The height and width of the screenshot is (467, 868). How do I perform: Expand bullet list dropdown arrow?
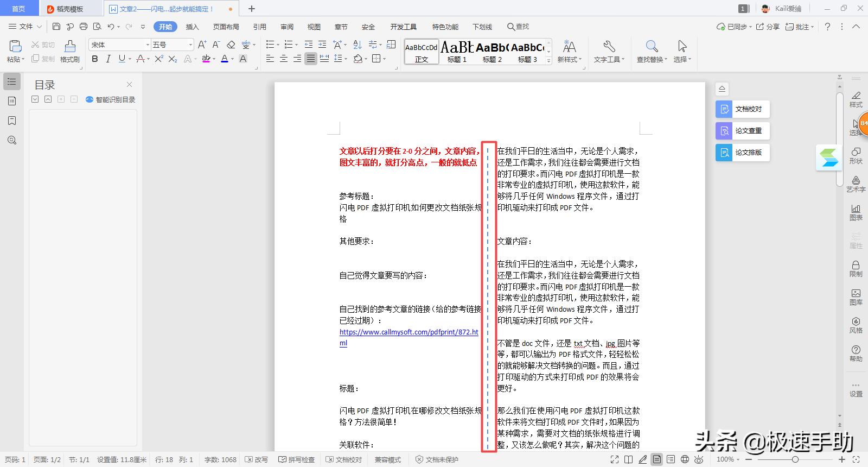coord(278,45)
